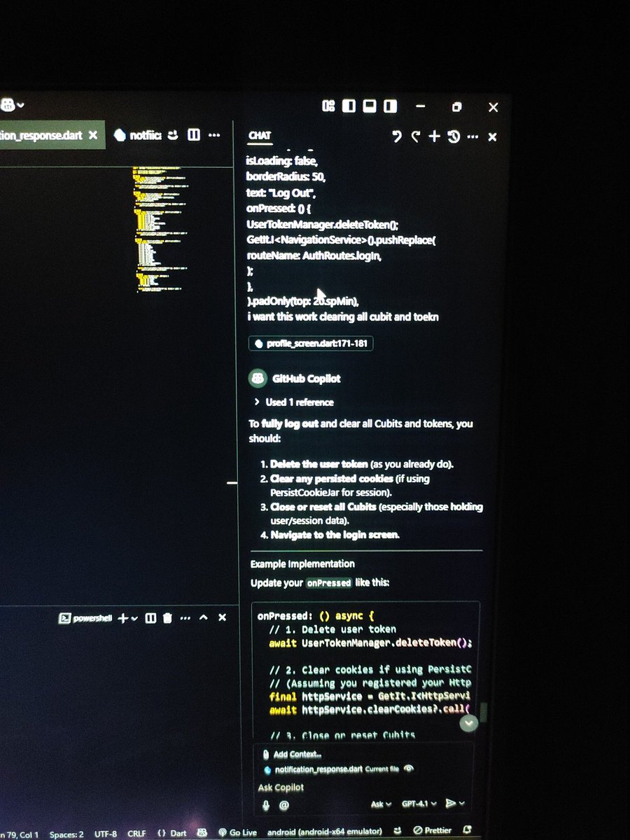Screen dimensions: 630x840
Task: Click the onPressed inline code label
Action: [329, 583]
